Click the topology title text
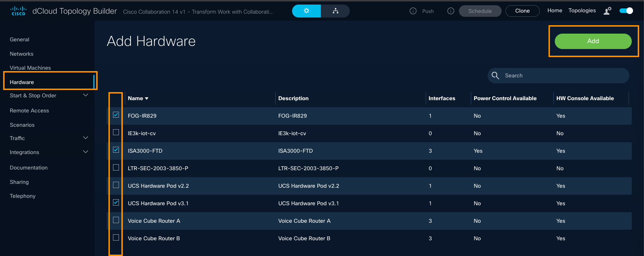Image resolution: width=644 pixels, height=256 pixels. pos(198,12)
